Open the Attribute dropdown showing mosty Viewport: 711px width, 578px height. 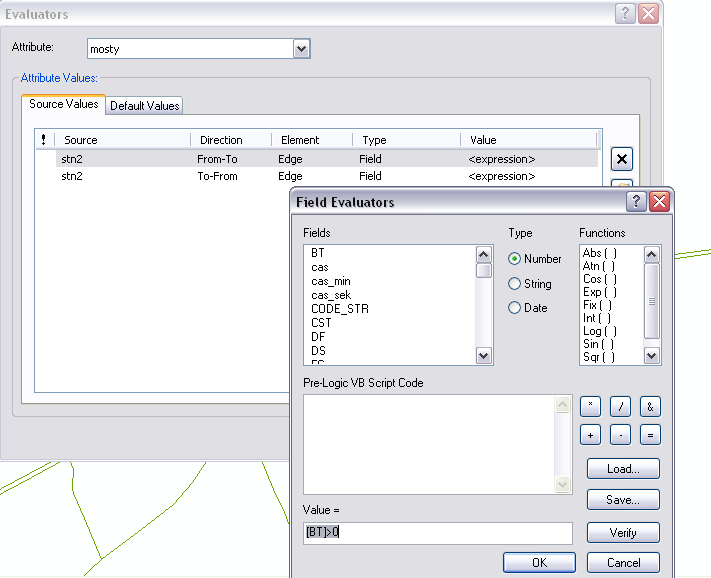coord(301,48)
